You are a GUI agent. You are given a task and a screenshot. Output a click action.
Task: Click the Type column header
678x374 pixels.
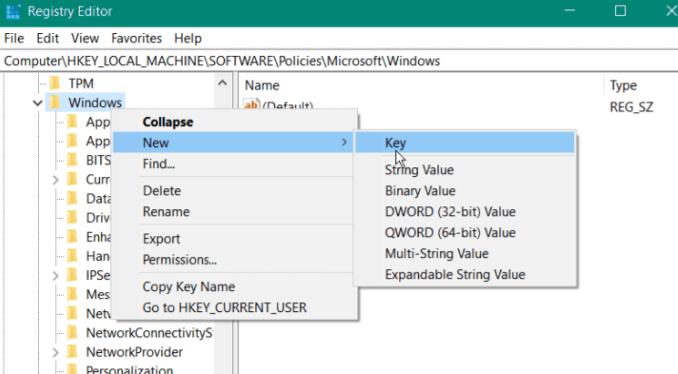point(623,85)
